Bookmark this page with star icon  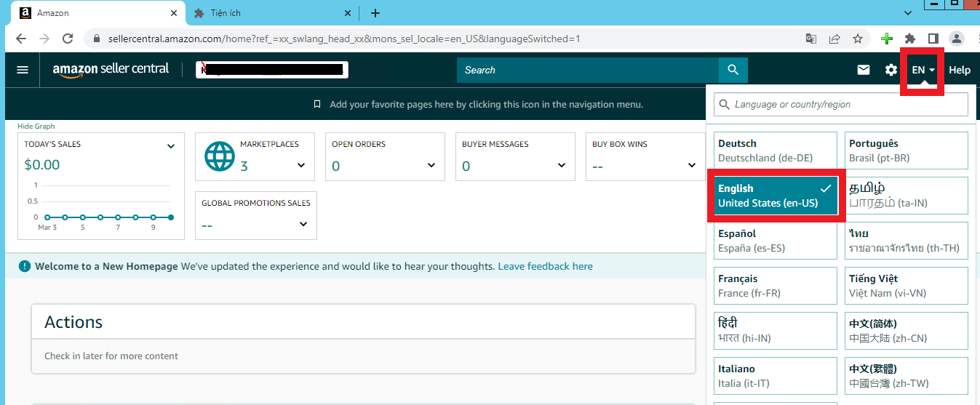pos(858,39)
